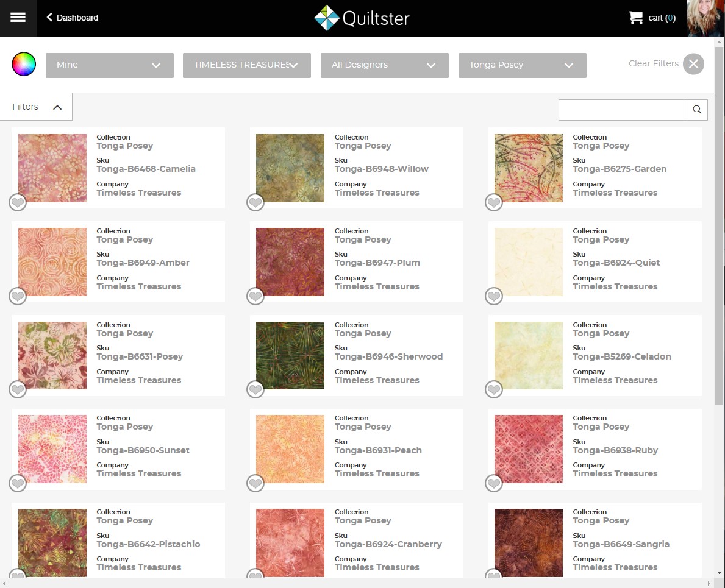Image resolution: width=725 pixels, height=588 pixels.
Task: Click the Tonga-B6468-Camelia SKU text
Action: 146,169
